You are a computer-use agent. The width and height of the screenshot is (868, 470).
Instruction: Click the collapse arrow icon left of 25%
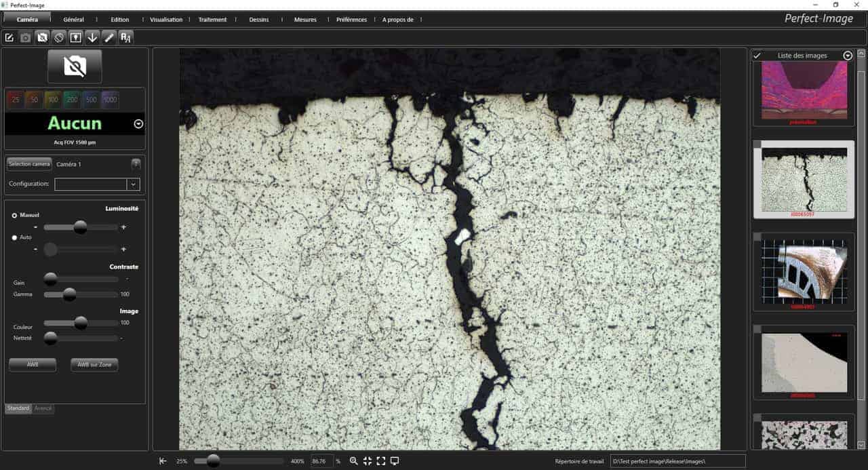163,461
